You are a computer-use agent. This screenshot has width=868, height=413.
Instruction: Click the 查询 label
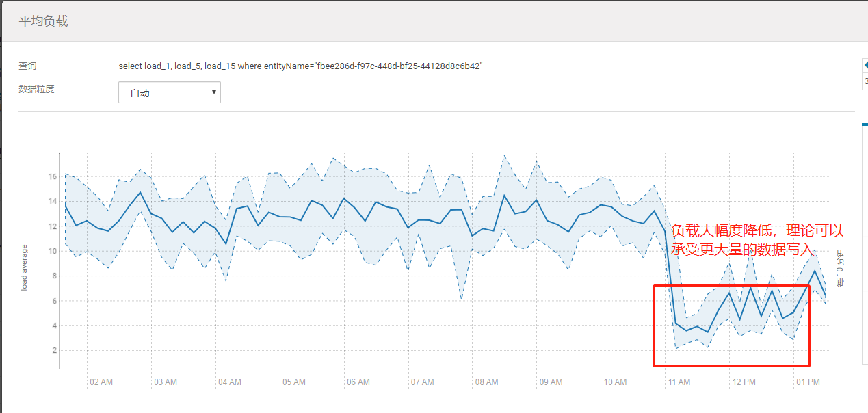[x=28, y=66]
